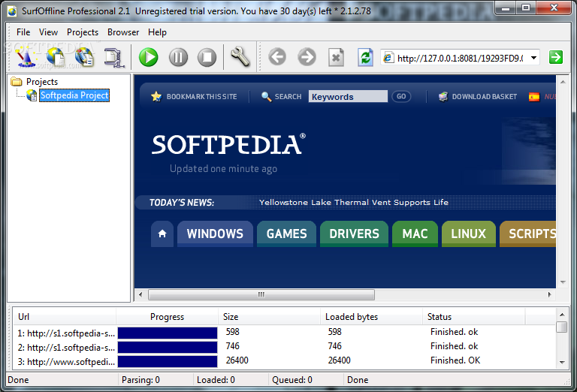Open the Browser menu
This screenshot has height=392, width=577.
(x=123, y=32)
